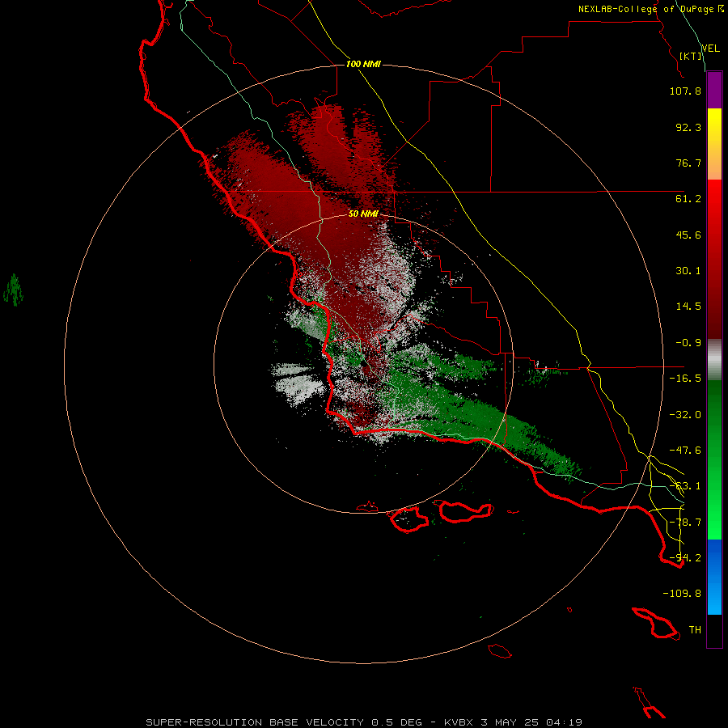Viewport: 728px width, 728px height.
Task: Click the [KT] units label
Action: (691, 56)
